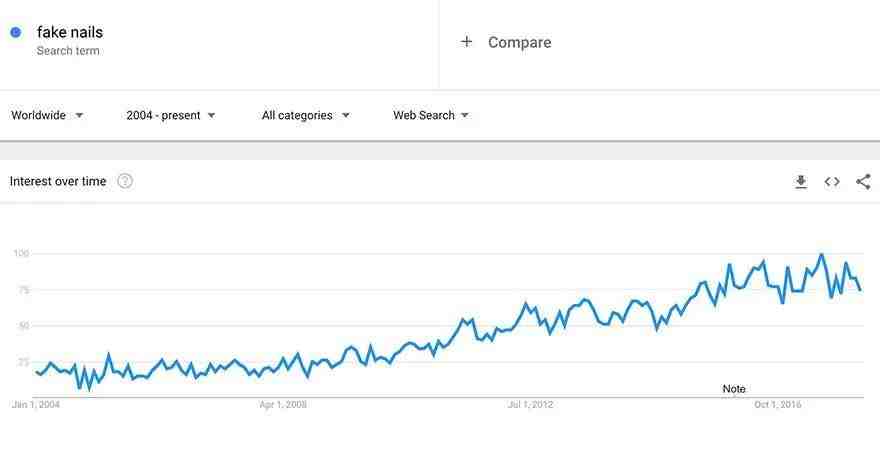This screenshot has height=450, width=880.
Task: Click the Compare button
Action: tap(506, 42)
